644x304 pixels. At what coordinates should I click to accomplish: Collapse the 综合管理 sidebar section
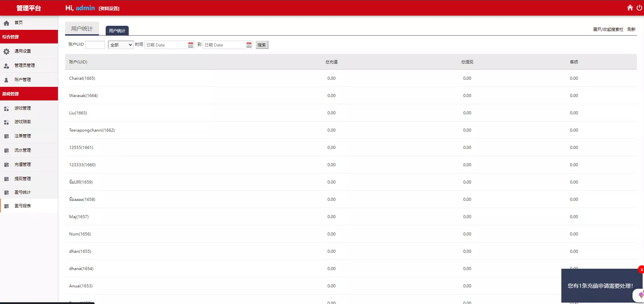tap(29, 37)
